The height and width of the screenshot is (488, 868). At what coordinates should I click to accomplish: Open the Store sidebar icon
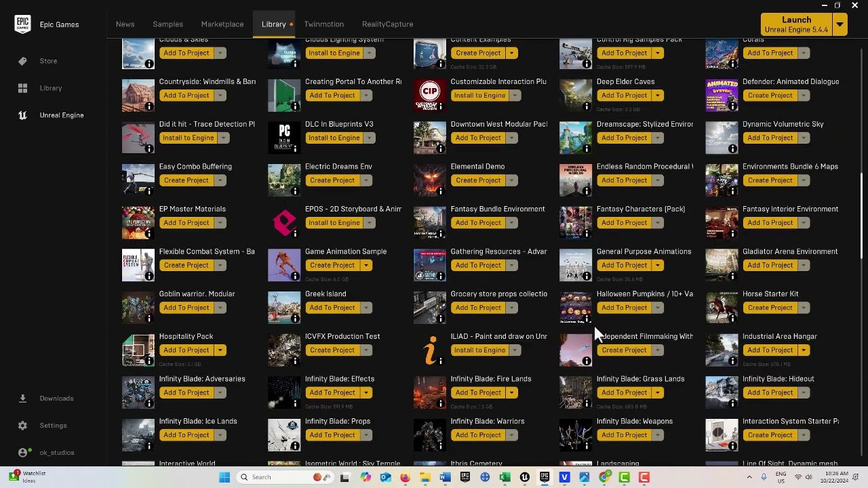coord(22,61)
